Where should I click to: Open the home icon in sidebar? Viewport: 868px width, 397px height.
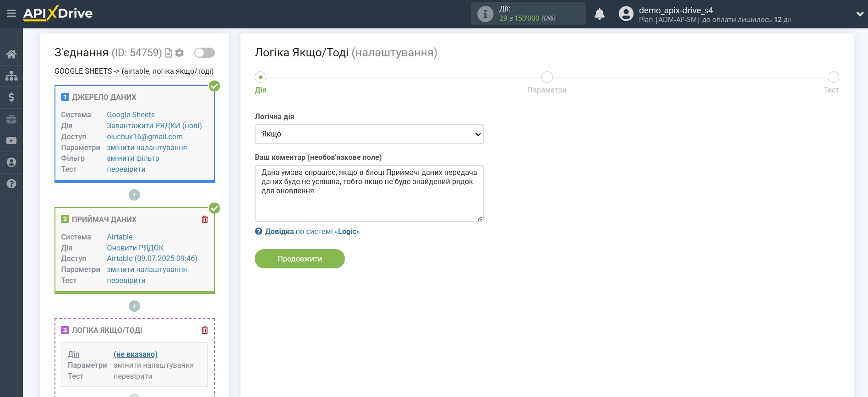click(11, 54)
